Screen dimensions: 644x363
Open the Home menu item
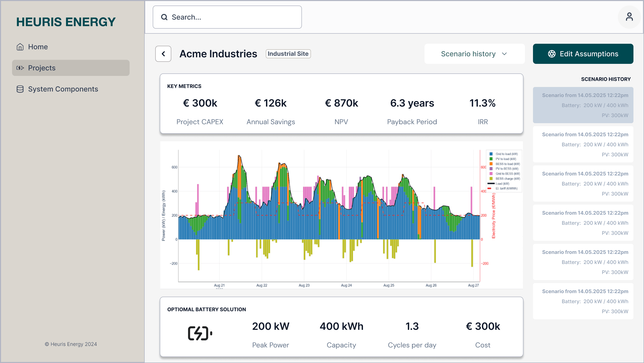(x=38, y=47)
